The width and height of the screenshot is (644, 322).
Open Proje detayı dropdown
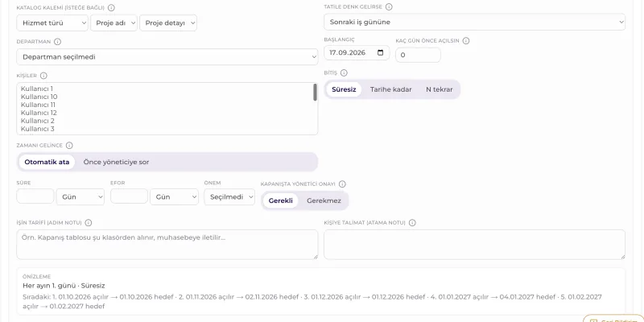coord(168,23)
